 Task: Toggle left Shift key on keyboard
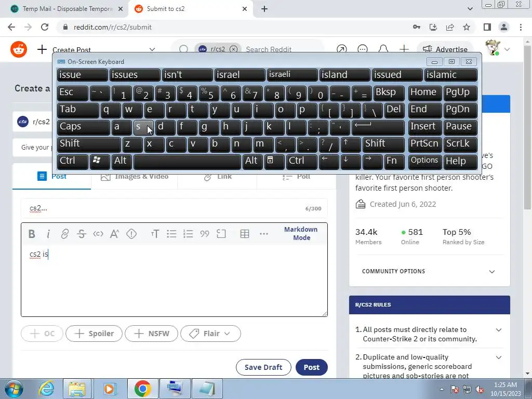89,144
